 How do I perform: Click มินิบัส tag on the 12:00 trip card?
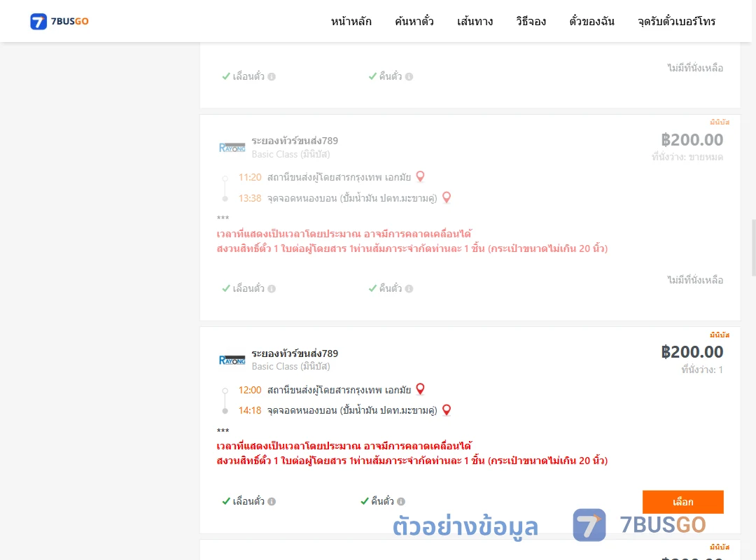point(720,335)
